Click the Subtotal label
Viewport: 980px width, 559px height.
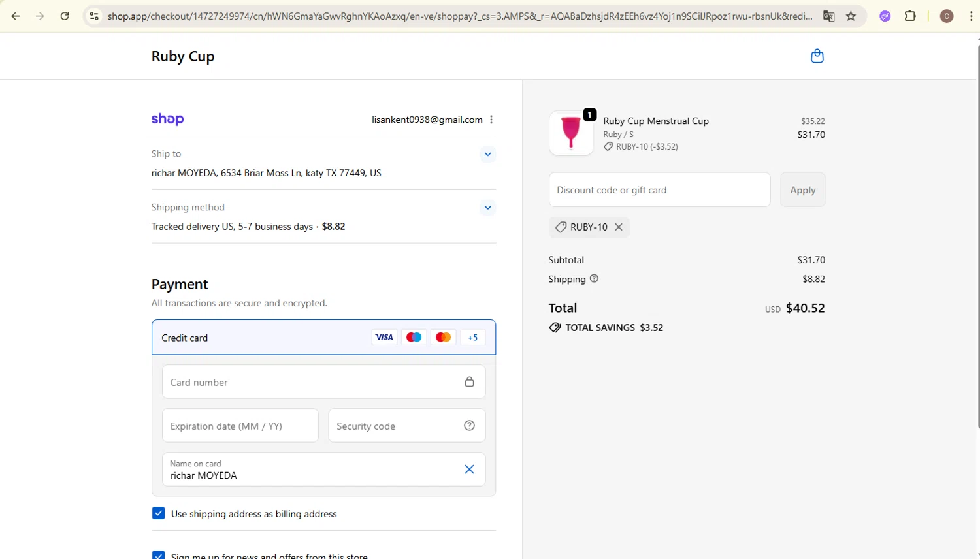[x=566, y=260]
